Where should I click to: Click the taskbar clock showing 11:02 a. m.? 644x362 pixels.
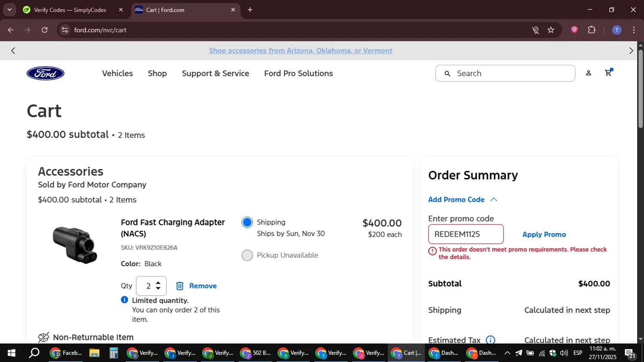pos(602,353)
